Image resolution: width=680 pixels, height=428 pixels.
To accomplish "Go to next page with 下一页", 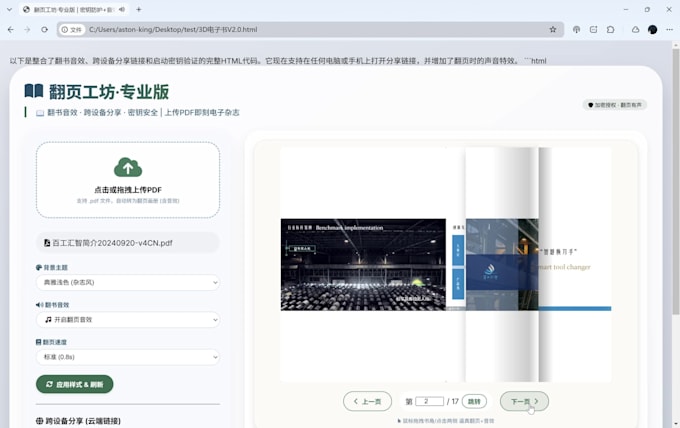I will [x=524, y=402].
